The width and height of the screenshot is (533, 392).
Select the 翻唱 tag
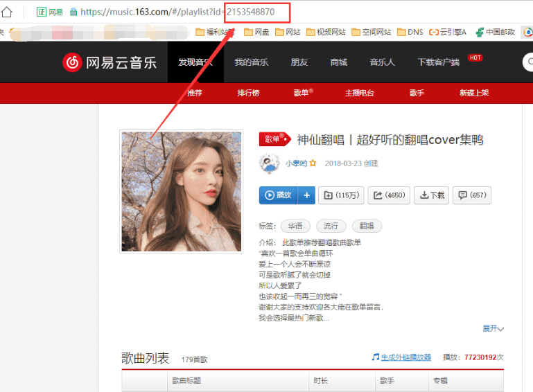pyautogui.click(x=367, y=226)
